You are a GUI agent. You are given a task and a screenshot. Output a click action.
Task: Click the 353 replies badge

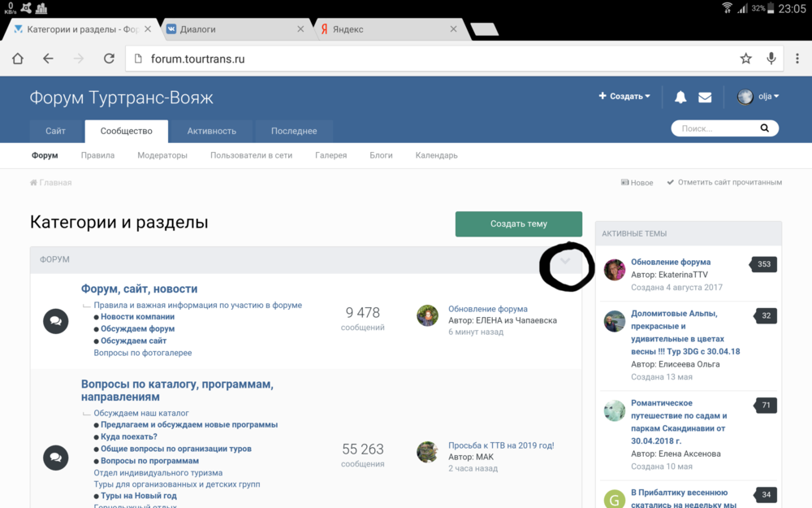point(764,264)
